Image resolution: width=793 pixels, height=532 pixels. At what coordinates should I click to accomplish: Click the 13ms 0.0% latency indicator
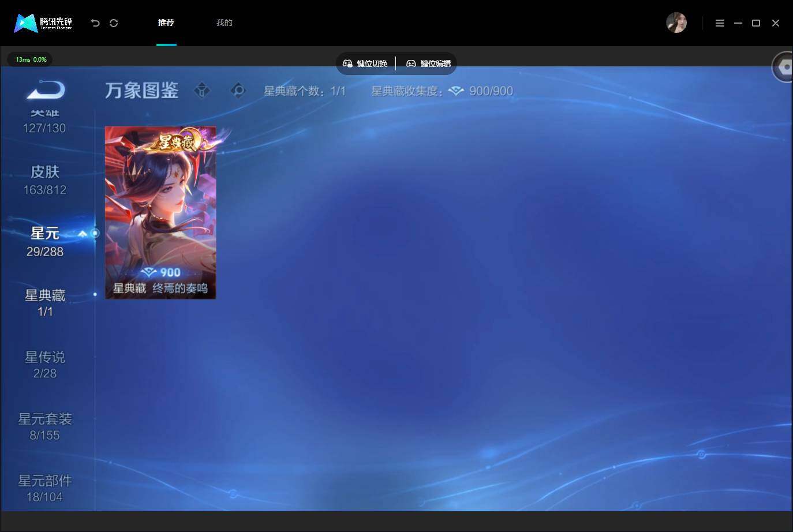[x=31, y=59]
